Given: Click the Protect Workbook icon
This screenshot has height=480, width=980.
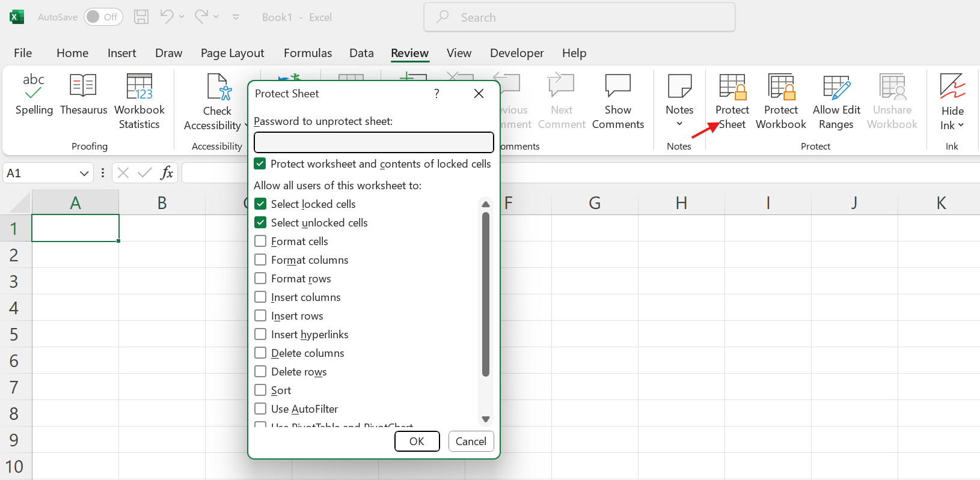Looking at the screenshot, I should tap(781, 88).
